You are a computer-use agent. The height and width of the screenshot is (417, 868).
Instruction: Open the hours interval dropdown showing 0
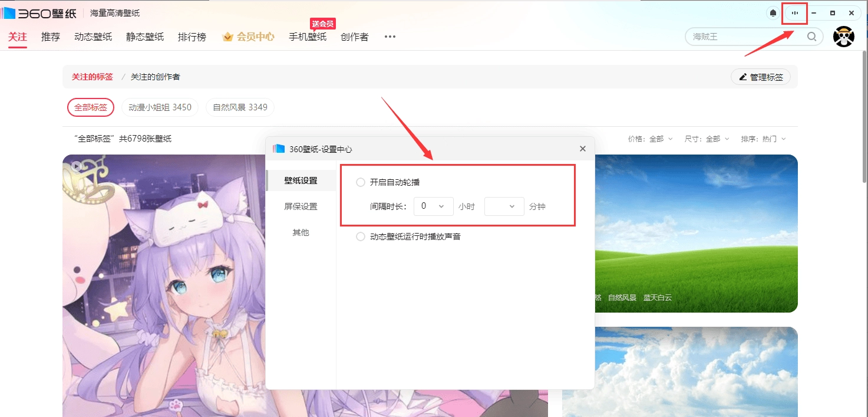[x=433, y=206]
